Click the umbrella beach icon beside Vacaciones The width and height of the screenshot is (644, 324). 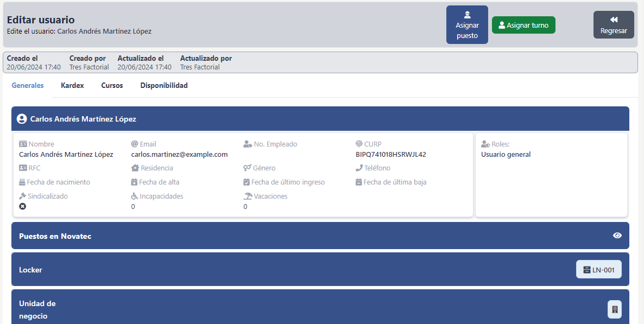248,196
